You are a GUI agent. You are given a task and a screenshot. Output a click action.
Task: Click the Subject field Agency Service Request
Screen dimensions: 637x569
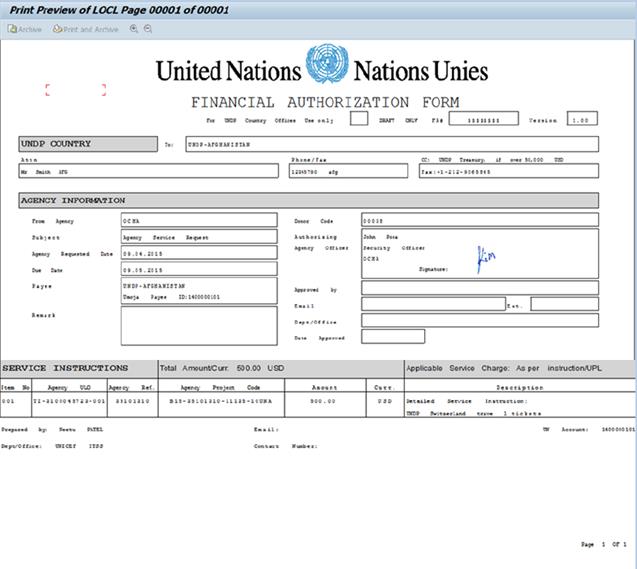198,237
